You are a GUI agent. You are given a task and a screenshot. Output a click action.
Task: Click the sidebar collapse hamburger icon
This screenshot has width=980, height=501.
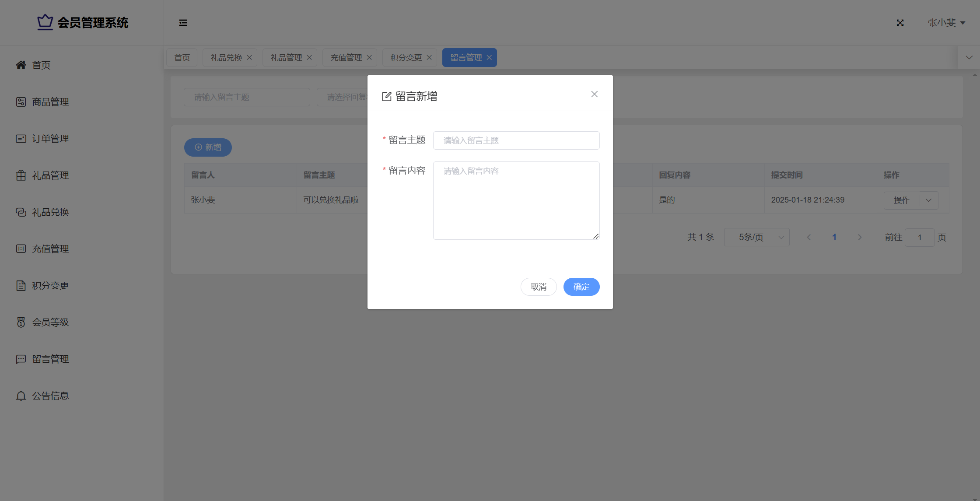[x=183, y=23]
